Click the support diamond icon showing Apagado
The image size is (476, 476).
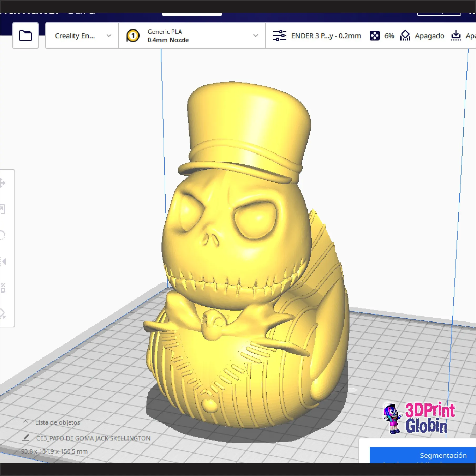click(405, 36)
